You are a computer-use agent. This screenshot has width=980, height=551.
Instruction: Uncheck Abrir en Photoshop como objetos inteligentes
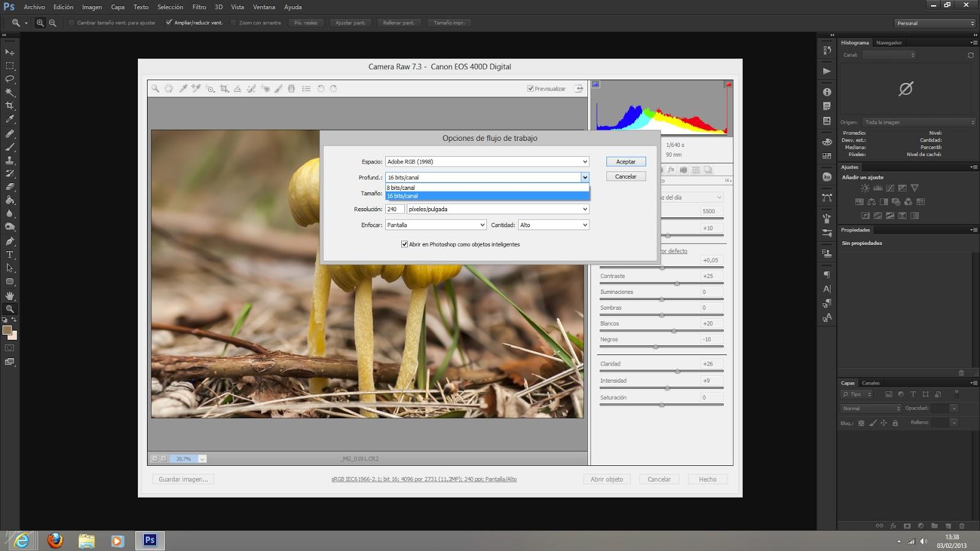click(x=404, y=244)
